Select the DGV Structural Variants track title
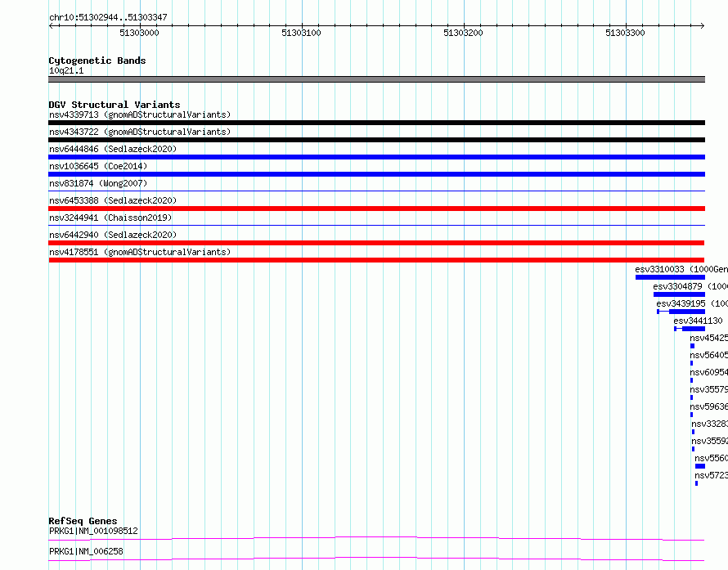Image resolution: width=728 pixels, height=570 pixels. tap(115, 105)
